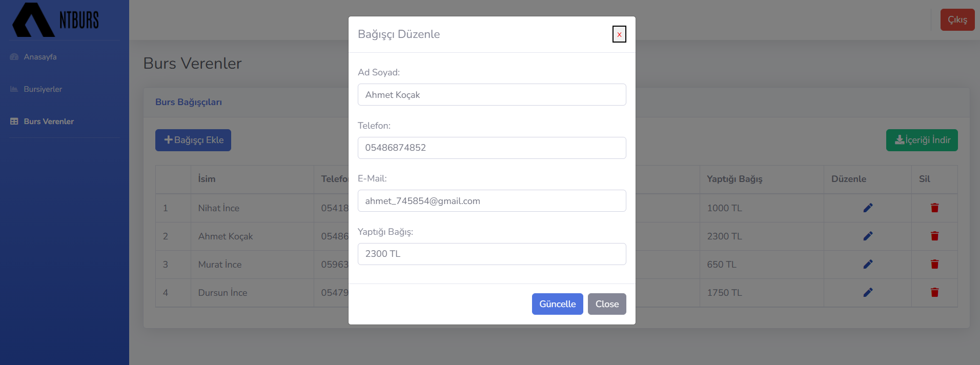Select the Yaptığı Bağış amount field
The height and width of the screenshot is (365, 980).
[x=491, y=253]
